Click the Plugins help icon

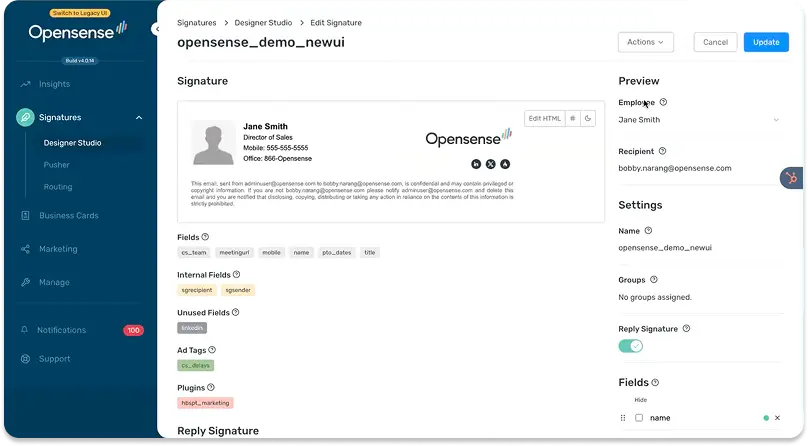[211, 387]
